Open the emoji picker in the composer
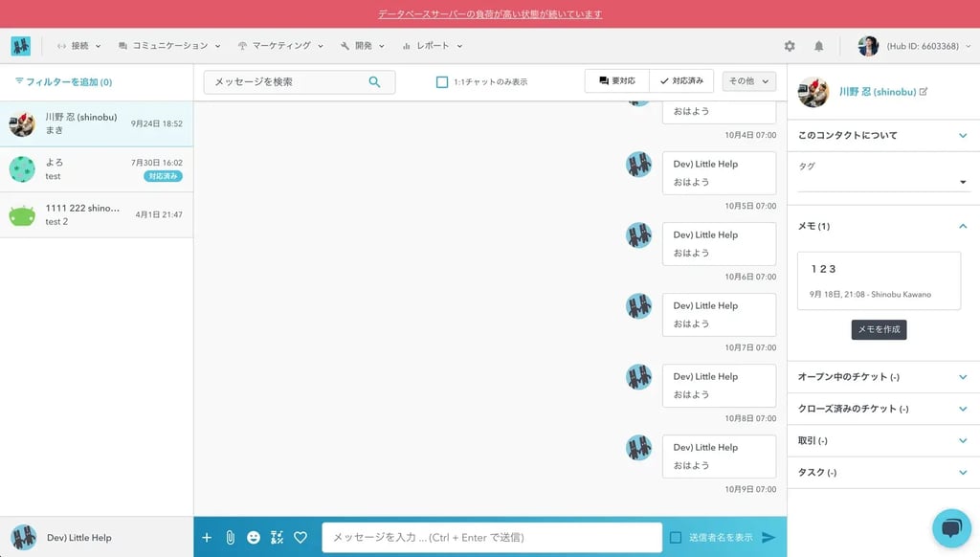980x557 pixels. coord(253,537)
